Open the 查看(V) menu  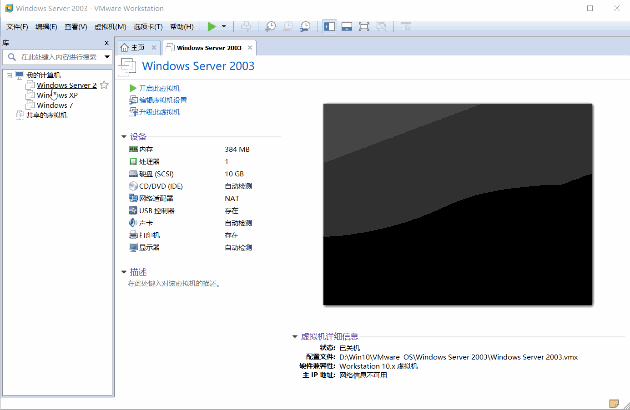(76, 27)
